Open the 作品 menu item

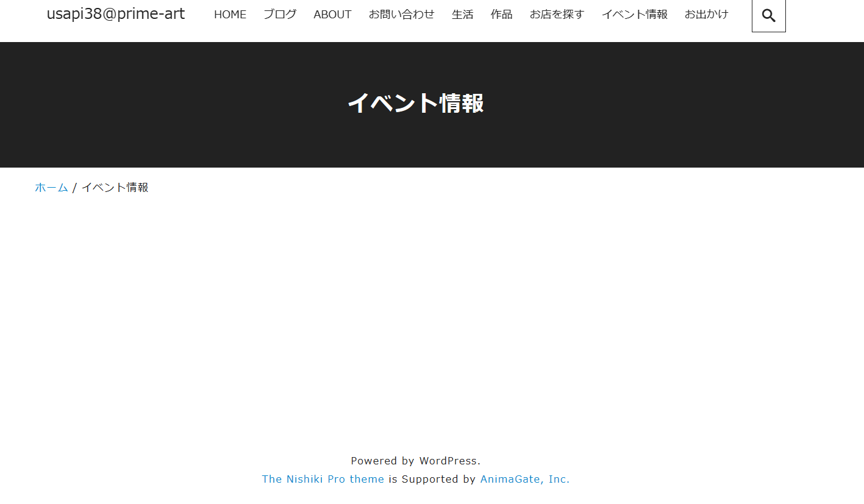(501, 15)
